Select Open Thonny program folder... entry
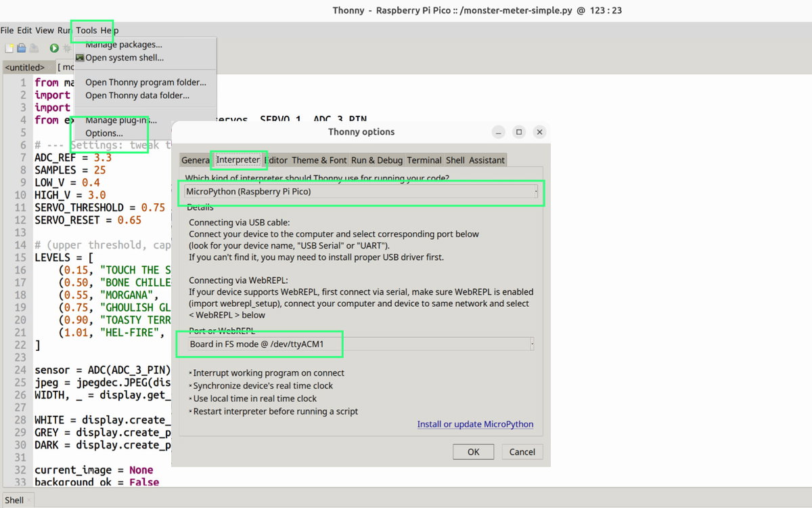Image resolution: width=812 pixels, height=508 pixels. click(x=145, y=82)
